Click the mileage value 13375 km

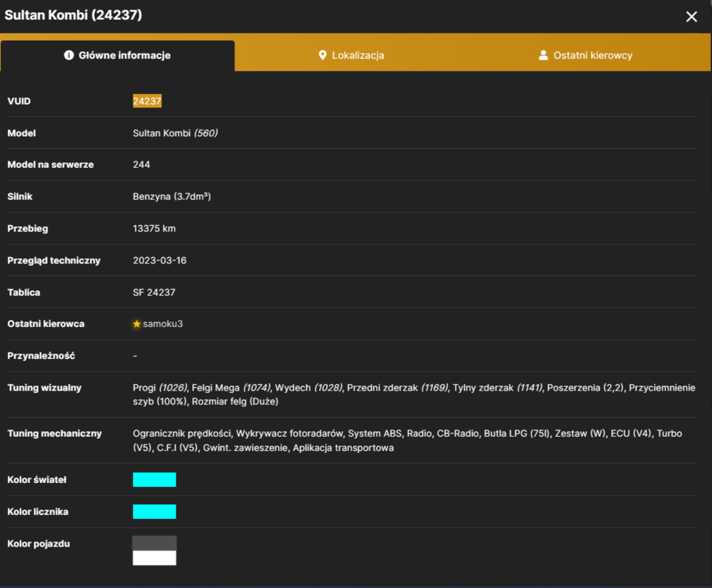point(154,228)
